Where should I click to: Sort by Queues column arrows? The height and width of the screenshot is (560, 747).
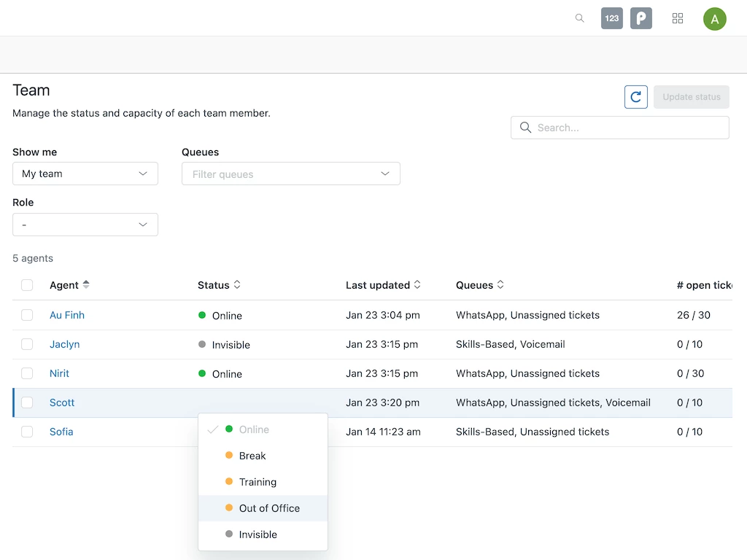tap(500, 285)
